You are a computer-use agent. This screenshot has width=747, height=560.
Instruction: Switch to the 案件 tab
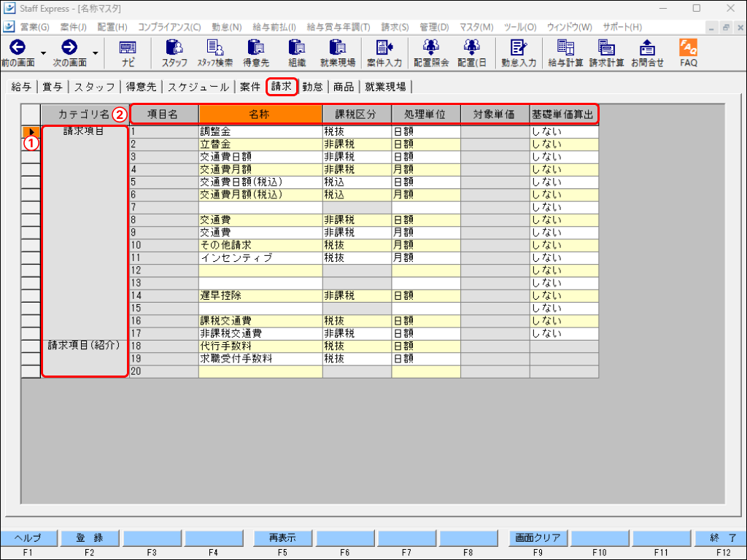click(250, 87)
